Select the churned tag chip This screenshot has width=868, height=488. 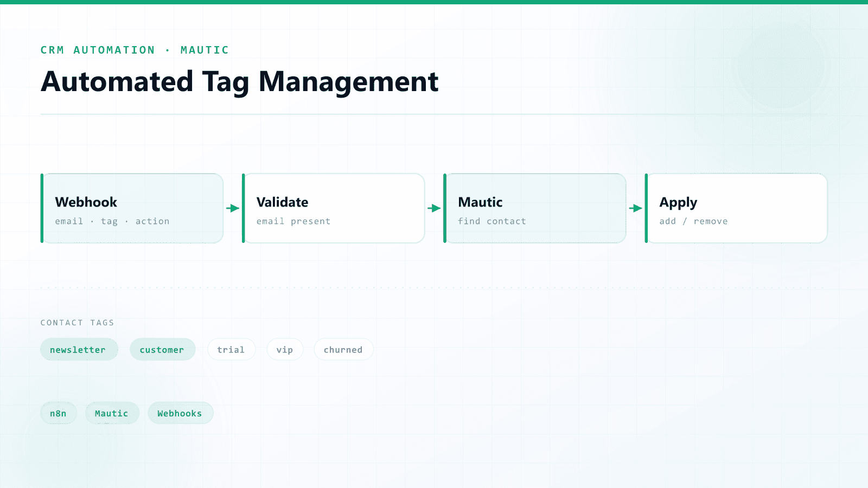[x=343, y=350]
